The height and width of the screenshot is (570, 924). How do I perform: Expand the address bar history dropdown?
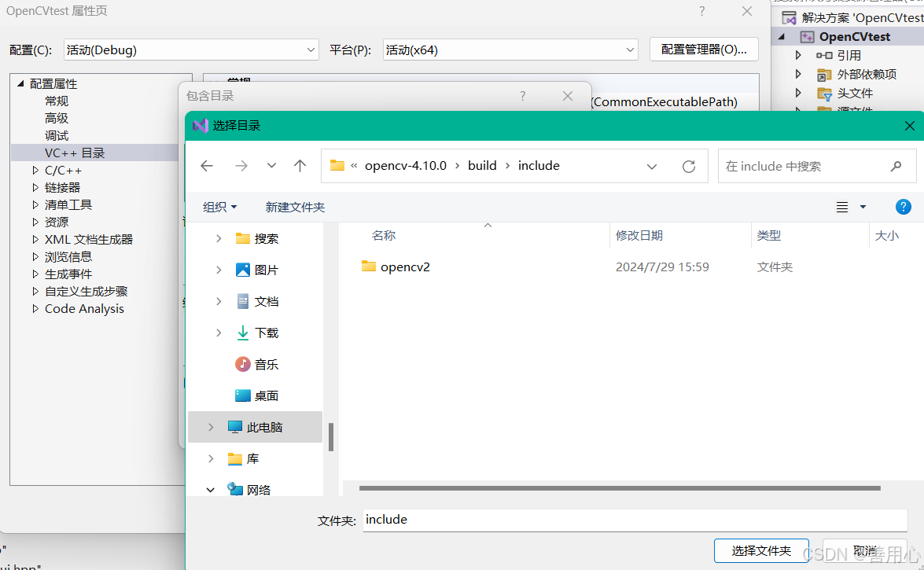652,167
